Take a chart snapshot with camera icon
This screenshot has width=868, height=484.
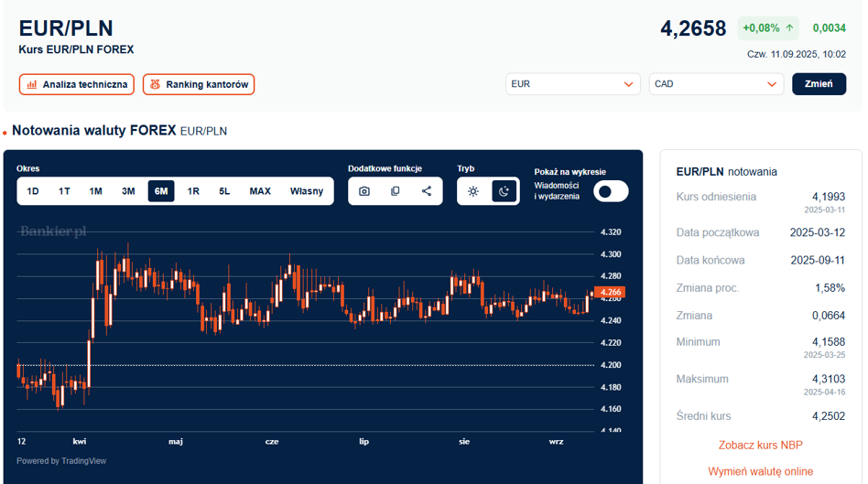point(364,191)
